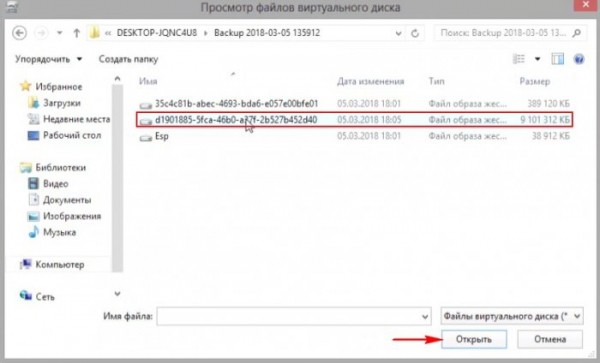Sort by Дата изменения column header
Screen dimensions: 600x363
(370, 81)
